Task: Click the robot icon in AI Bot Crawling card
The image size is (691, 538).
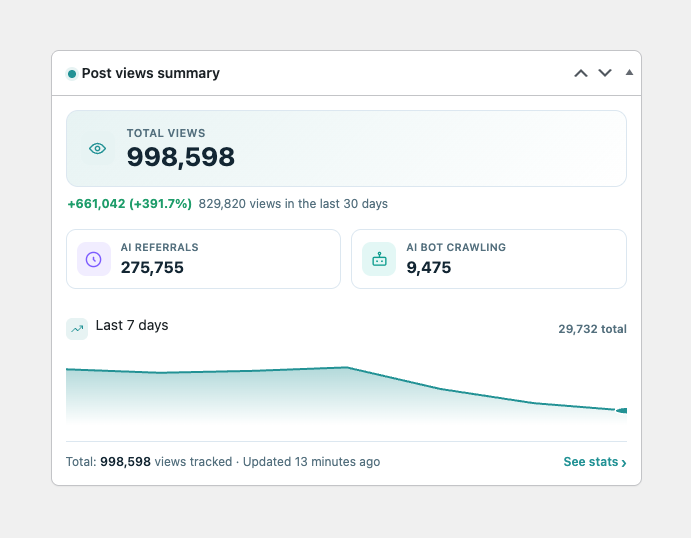Action: point(379,259)
